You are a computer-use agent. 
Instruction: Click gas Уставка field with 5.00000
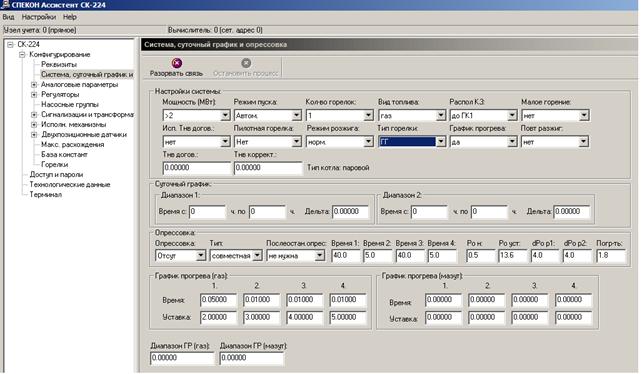[x=348, y=317]
